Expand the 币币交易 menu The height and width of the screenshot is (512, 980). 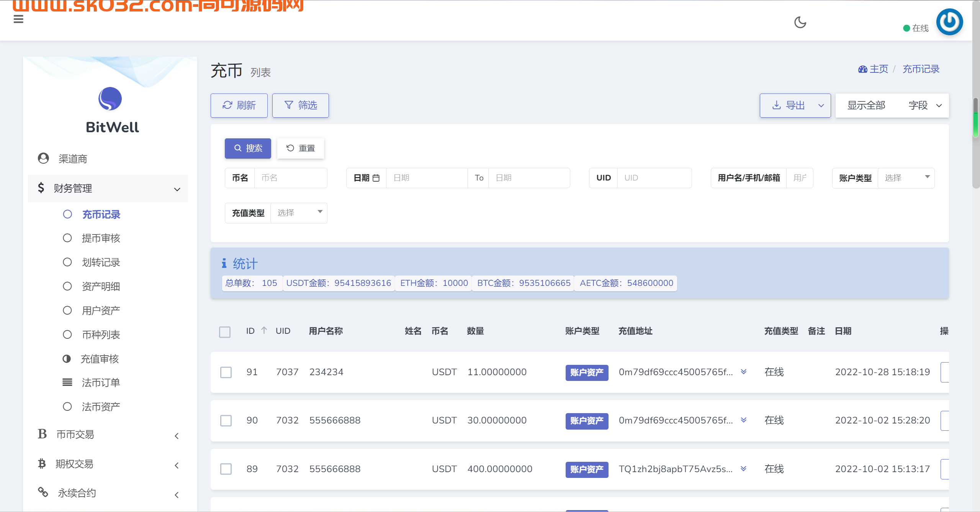[x=108, y=435]
